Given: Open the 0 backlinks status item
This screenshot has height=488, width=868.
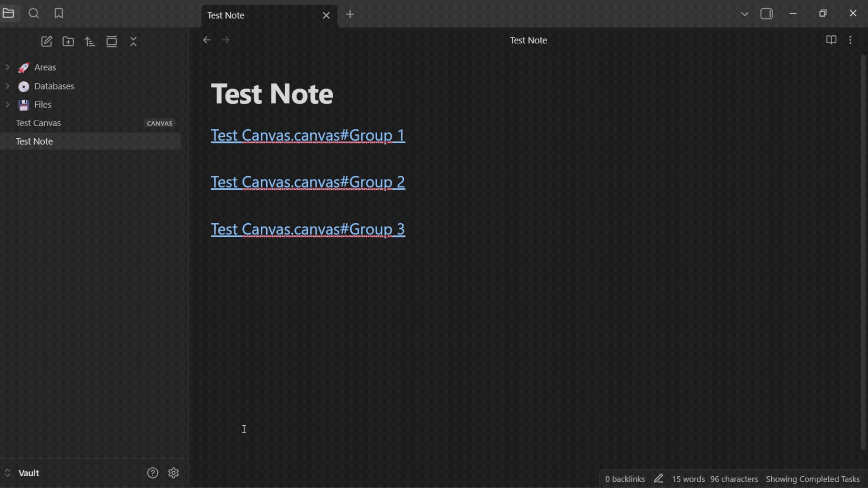Looking at the screenshot, I should pos(625,479).
